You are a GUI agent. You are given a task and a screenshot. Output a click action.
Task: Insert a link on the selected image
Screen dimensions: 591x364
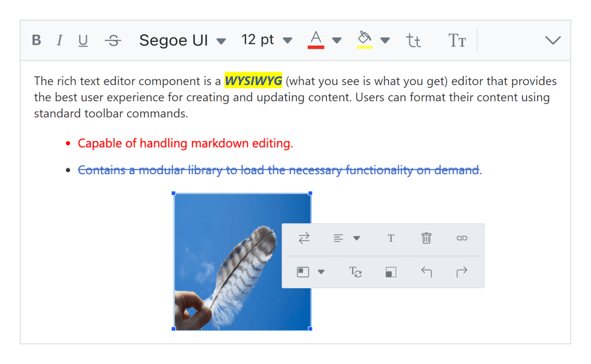click(461, 238)
